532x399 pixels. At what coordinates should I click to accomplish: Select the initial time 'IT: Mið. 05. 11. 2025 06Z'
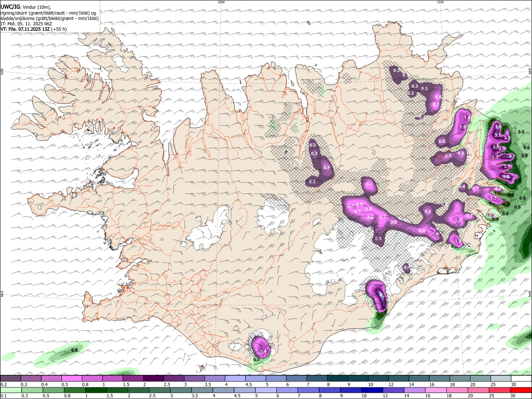(26, 24)
